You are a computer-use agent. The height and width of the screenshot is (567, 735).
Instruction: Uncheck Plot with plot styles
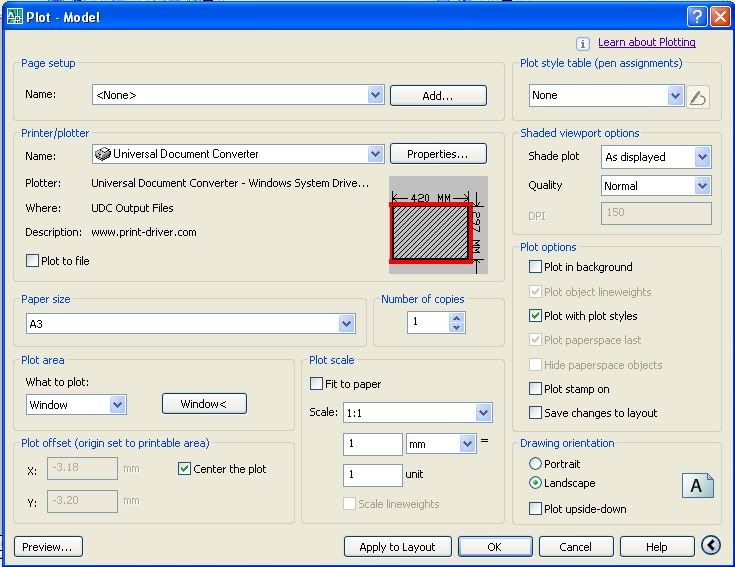[x=535, y=315]
